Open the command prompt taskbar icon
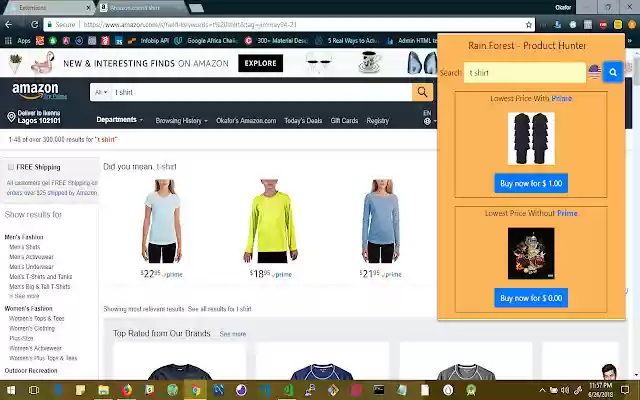This screenshot has width=640, height=400. (x=379, y=390)
